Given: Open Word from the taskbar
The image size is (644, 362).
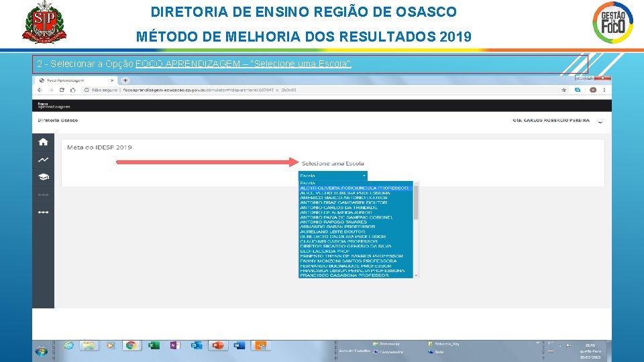Looking at the screenshot, I should [x=239, y=346].
